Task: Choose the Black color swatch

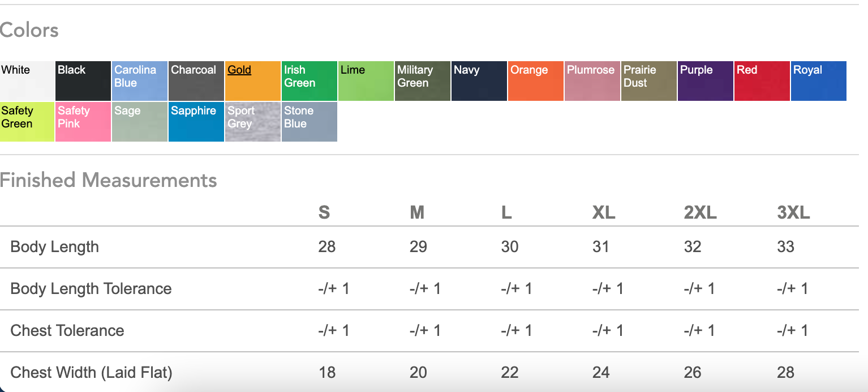Action: coord(83,81)
